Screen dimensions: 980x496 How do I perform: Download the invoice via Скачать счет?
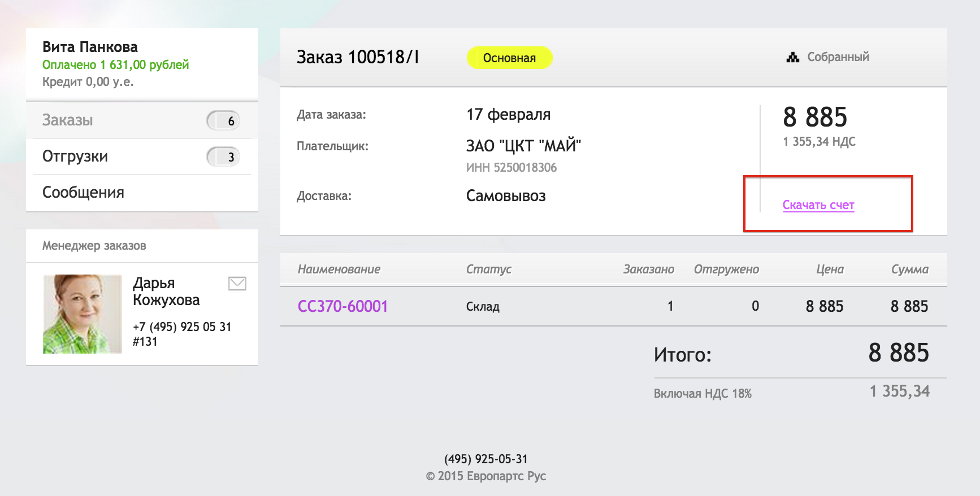818,205
